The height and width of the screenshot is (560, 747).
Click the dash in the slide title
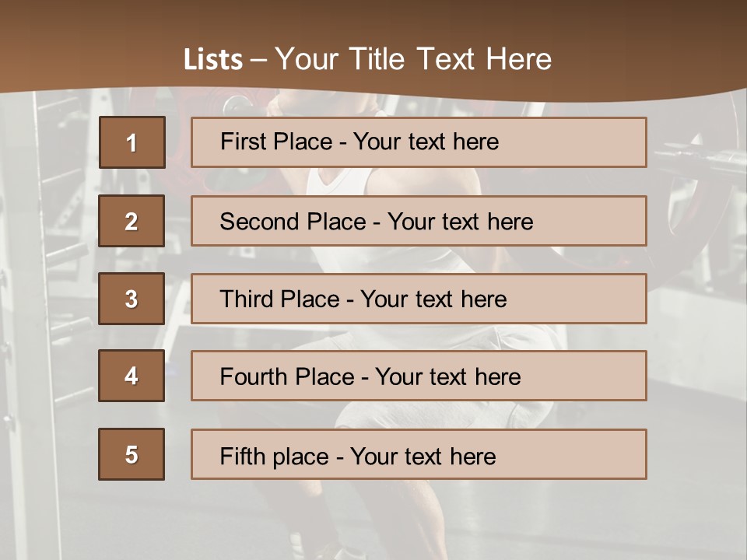pos(259,59)
